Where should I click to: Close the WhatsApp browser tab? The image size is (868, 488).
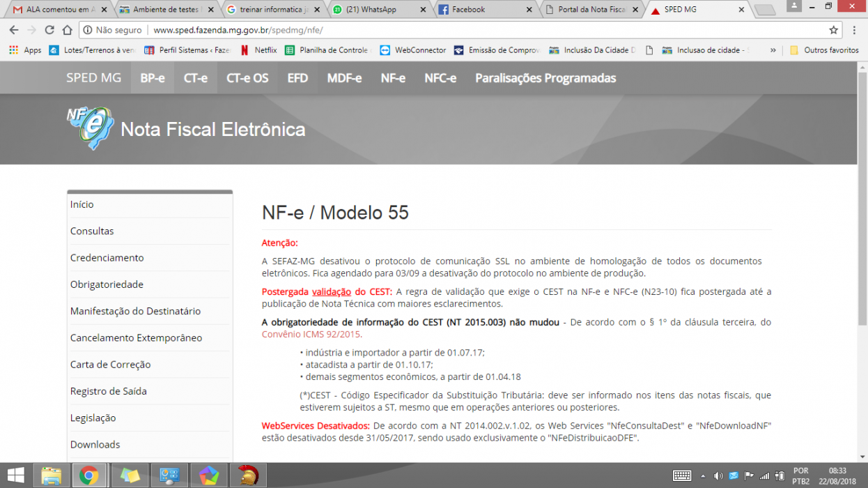(423, 10)
